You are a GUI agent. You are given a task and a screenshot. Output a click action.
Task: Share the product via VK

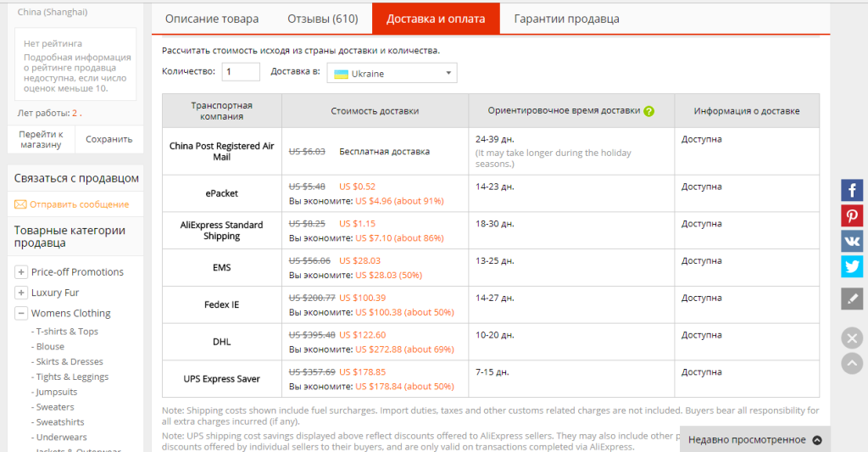pos(852,241)
